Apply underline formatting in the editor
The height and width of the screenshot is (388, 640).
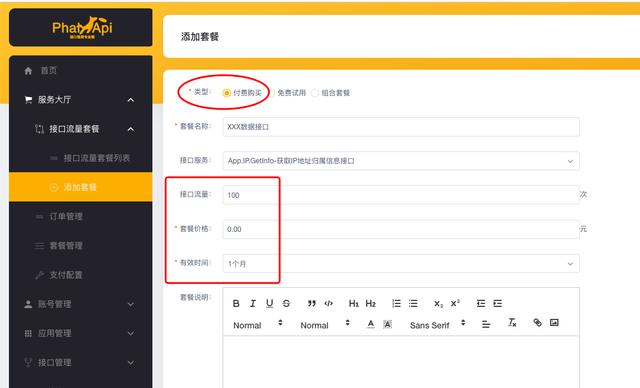[269, 303]
